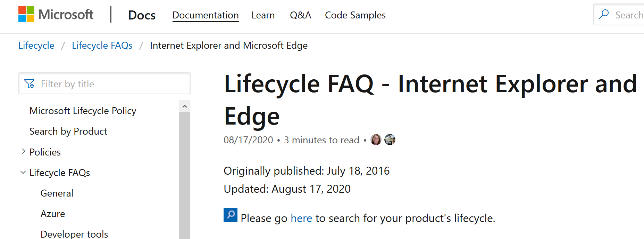Click the second contributor avatar
The width and height of the screenshot is (644, 239).
click(x=390, y=140)
